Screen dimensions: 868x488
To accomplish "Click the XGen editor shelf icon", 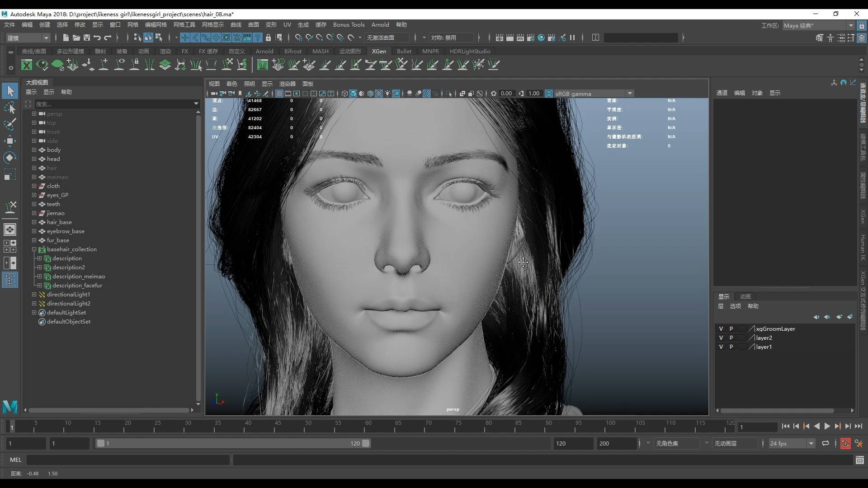I will [x=27, y=65].
